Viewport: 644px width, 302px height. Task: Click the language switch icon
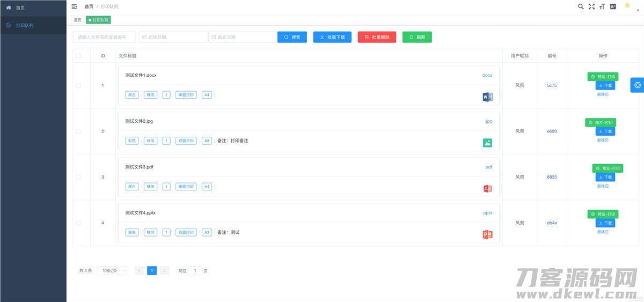(x=613, y=6)
